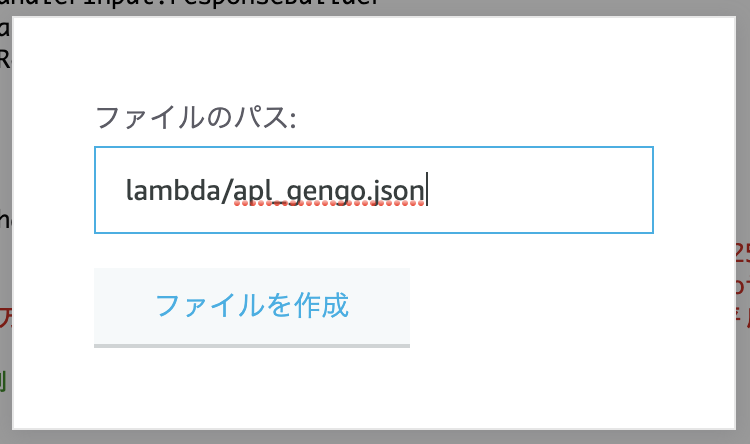Focus the ファイルのパス text input field
Image resolution: width=750 pixels, height=444 pixels.
tap(374, 190)
